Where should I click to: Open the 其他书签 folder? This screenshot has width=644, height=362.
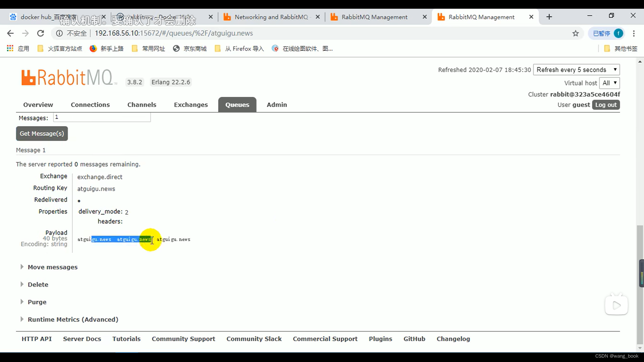pos(621,49)
